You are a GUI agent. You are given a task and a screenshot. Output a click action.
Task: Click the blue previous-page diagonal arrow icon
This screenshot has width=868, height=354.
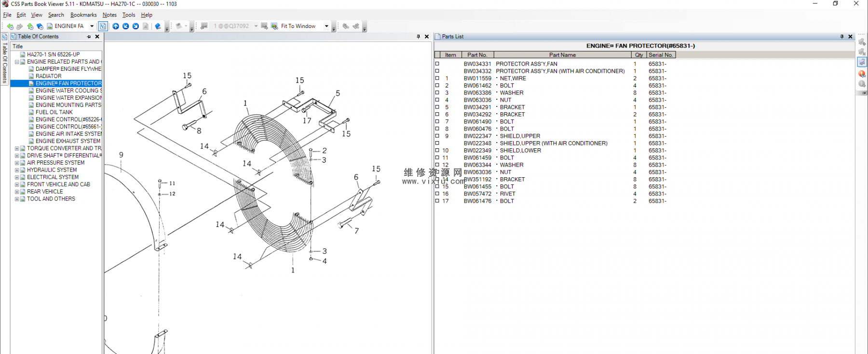tap(126, 26)
